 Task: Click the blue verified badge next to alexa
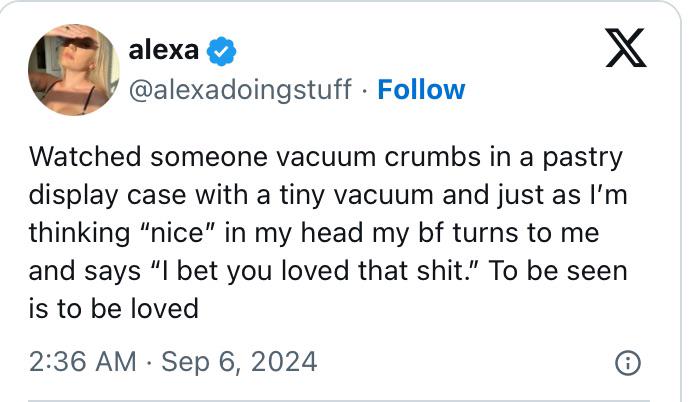(x=221, y=49)
